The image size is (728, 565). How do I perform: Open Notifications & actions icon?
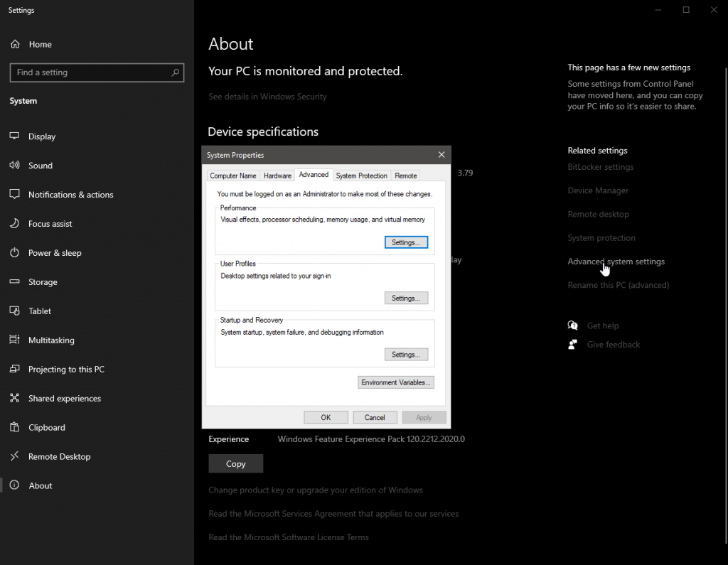[x=14, y=195]
